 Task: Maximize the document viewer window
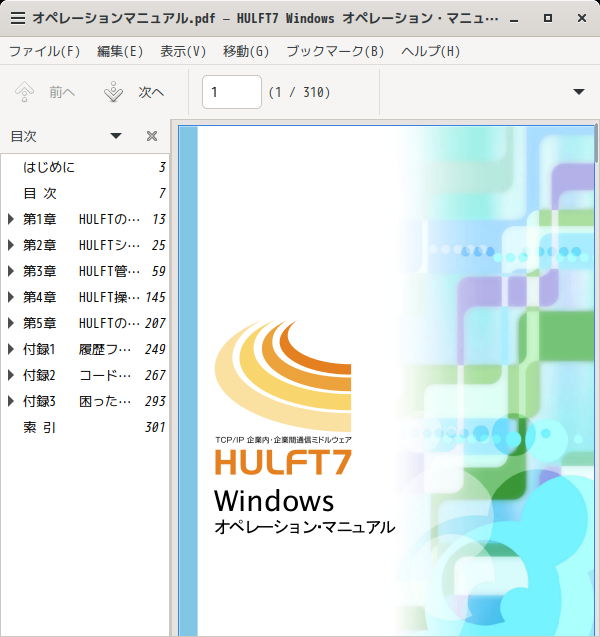[x=548, y=18]
